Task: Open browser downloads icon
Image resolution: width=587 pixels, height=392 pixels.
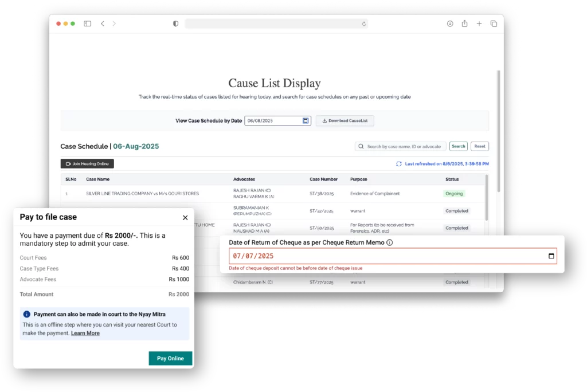Action: point(450,23)
